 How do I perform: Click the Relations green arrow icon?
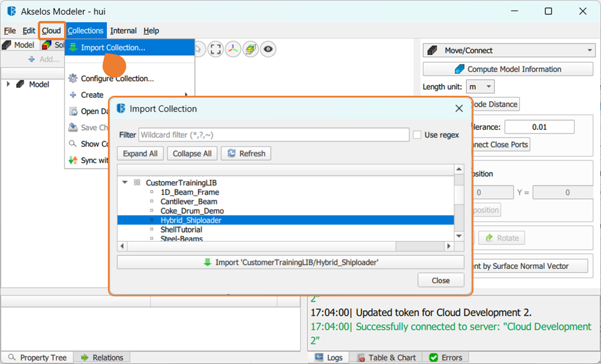(x=85, y=357)
